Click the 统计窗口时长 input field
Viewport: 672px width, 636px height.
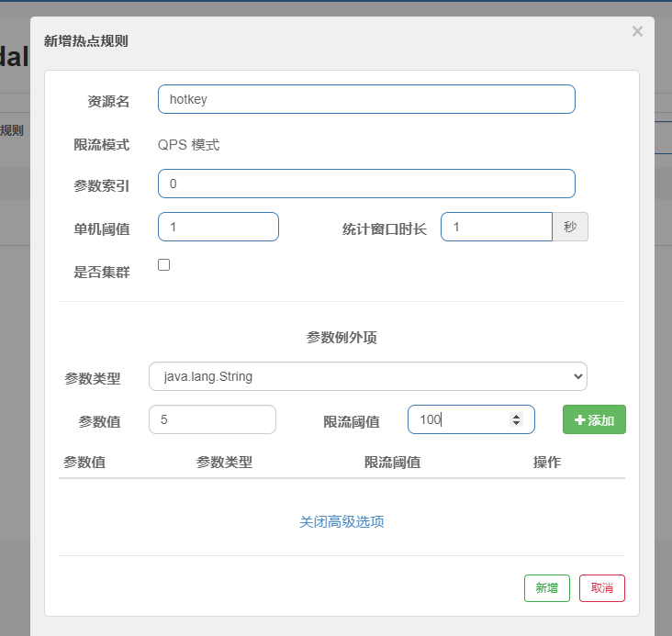pos(496,227)
